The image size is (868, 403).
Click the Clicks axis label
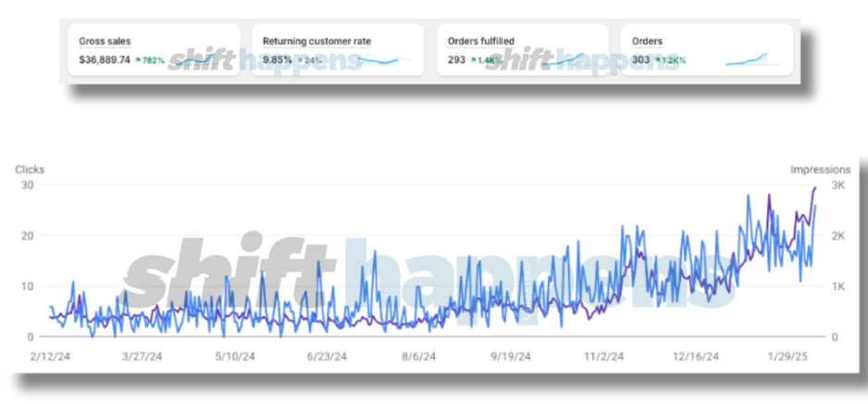coord(30,170)
